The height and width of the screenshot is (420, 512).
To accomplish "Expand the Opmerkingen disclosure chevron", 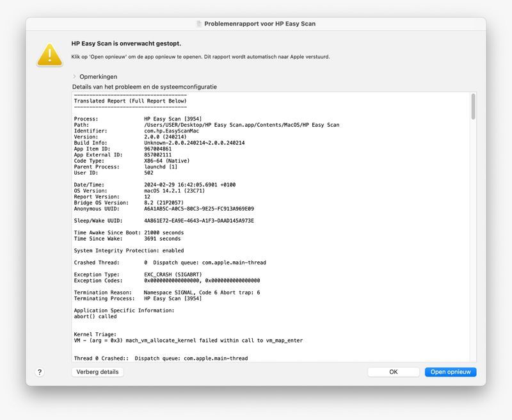I will 74,77.
